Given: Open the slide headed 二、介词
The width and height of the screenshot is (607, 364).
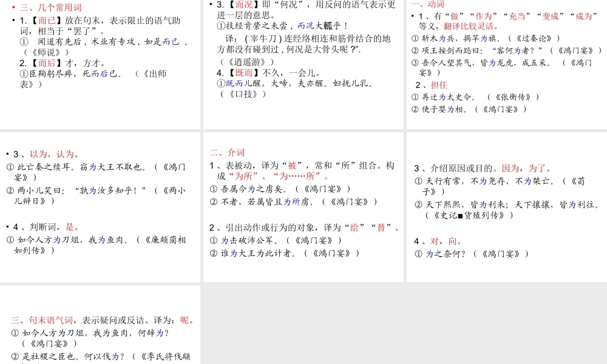Looking at the screenshot, I should 303,207.
